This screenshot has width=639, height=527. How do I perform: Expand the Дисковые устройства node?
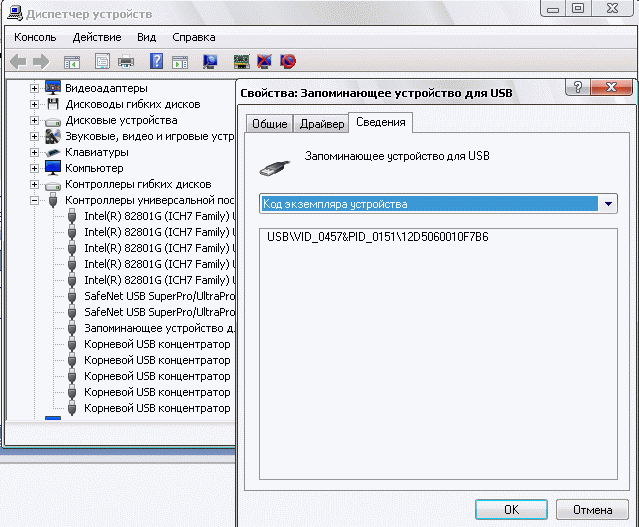click(35, 120)
